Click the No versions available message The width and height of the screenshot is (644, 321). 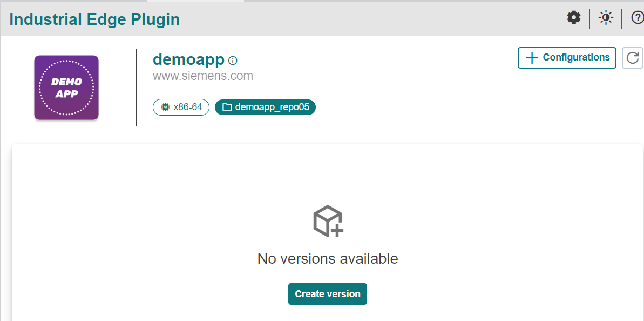328,259
